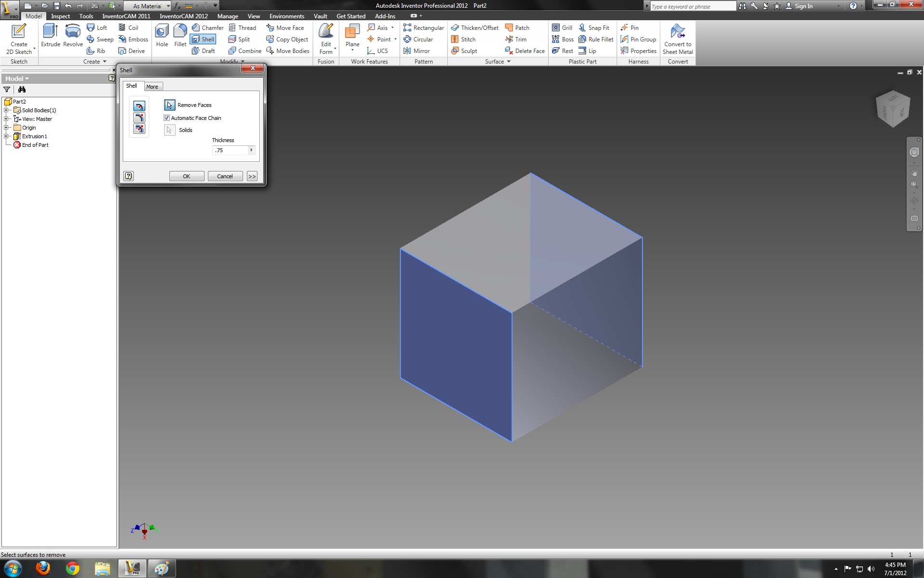Click OK to apply Shell operation
This screenshot has height=578, width=924.
click(187, 176)
